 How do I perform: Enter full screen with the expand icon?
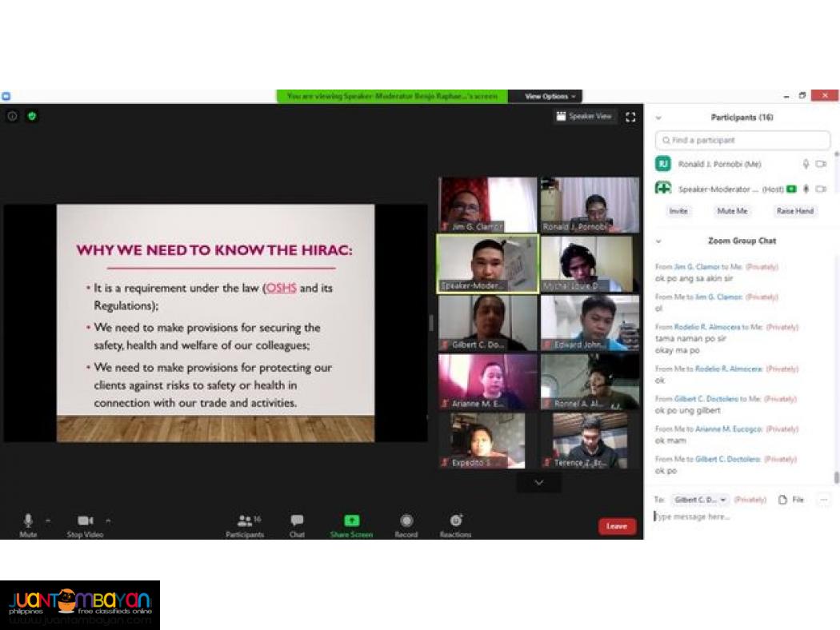tap(630, 117)
